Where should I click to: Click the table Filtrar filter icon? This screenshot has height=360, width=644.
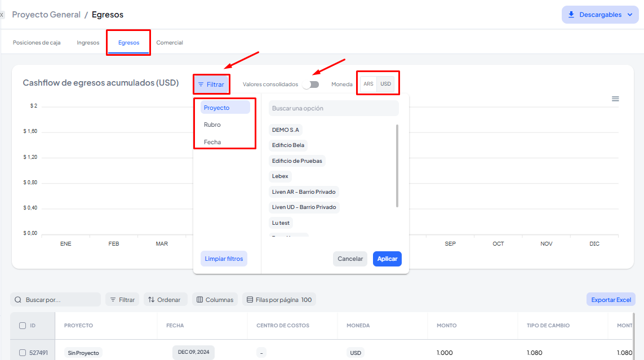pos(113,300)
